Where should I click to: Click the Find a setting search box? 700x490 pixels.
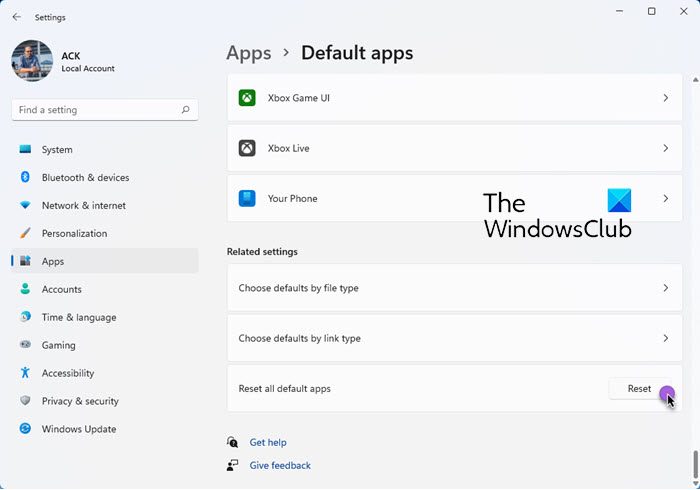[x=95, y=110]
